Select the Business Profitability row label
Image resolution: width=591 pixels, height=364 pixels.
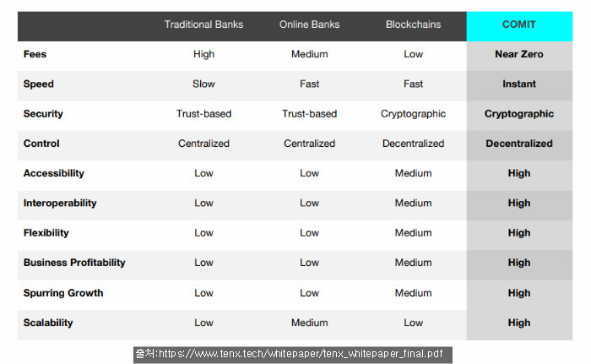(74, 263)
